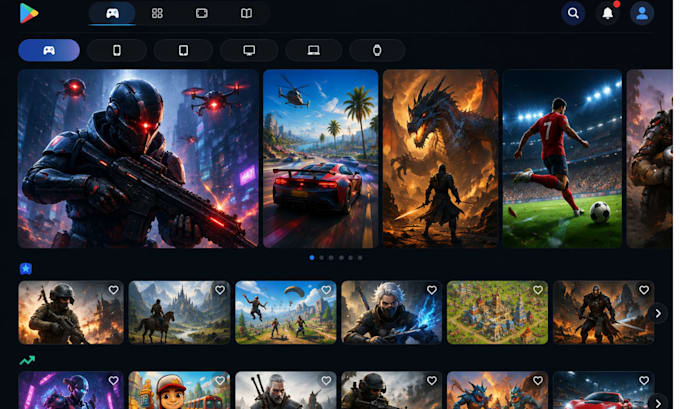Select the TV device filter chip
The image size is (680, 409).
point(249,50)
